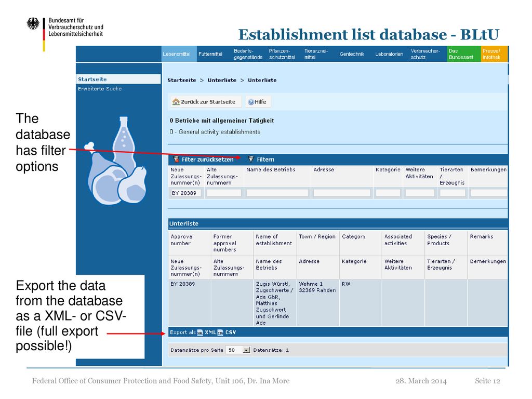Click the Alte Zulassungsnummern filter field
The height and width of the screenshot is (399, 532).
click(x=224, y=193)
